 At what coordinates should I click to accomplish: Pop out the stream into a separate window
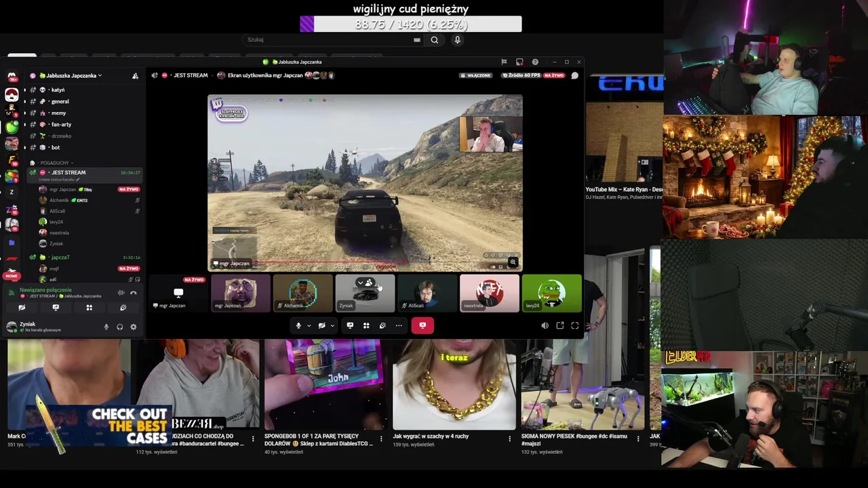click(x=560, y=326)
